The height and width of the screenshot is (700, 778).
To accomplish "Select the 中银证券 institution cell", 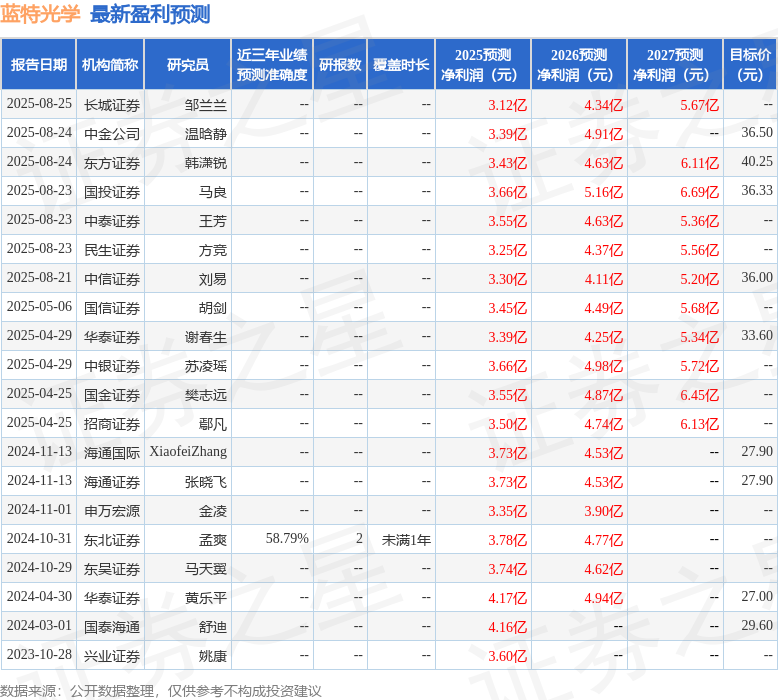I will coord(112,366).
